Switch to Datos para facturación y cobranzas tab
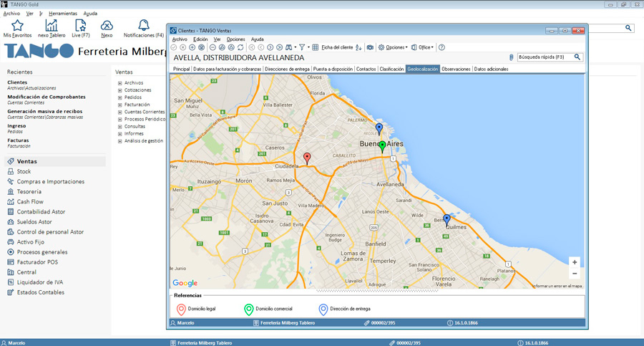Viewport: 644px width, 346px height. 227,69
